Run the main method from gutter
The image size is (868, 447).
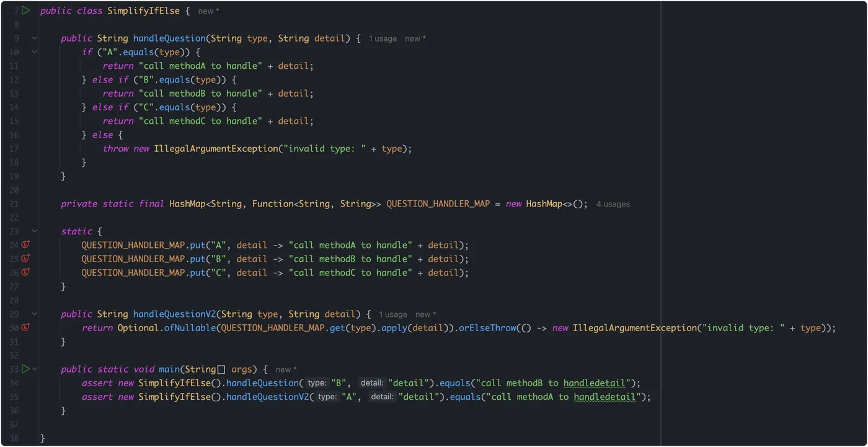pyautogui.click(x=25, y=369)
